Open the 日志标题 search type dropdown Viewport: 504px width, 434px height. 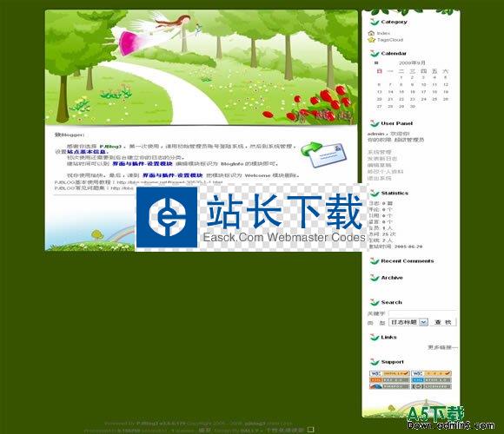[408, 322]
